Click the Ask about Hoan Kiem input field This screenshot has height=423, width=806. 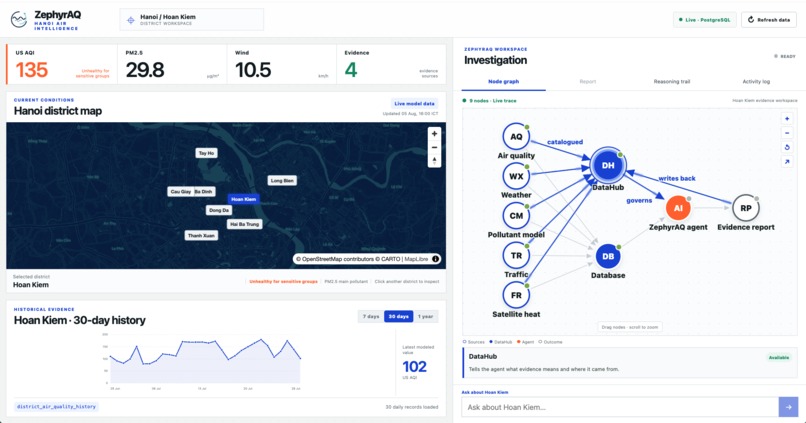620,407
